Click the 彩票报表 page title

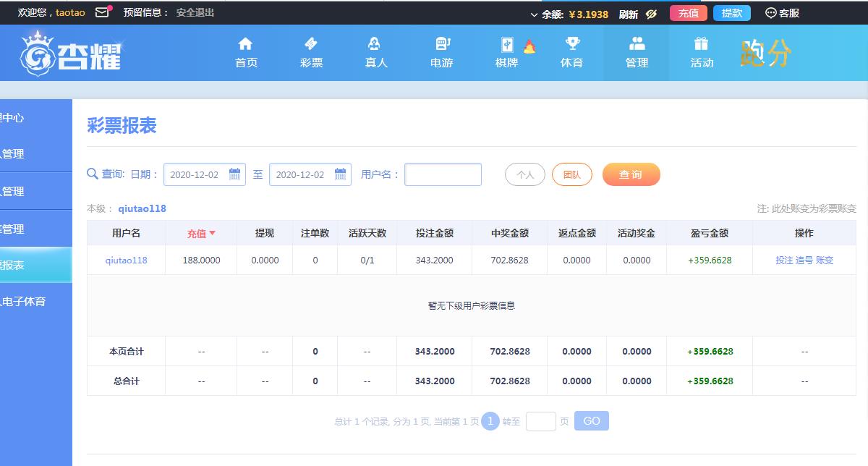pos(122,125)
